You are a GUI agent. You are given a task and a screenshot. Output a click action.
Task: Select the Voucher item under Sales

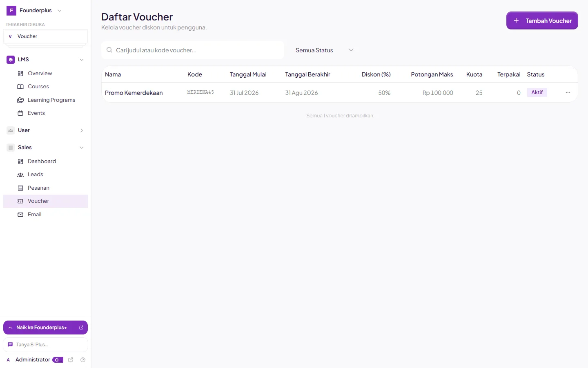click(45, 201)
